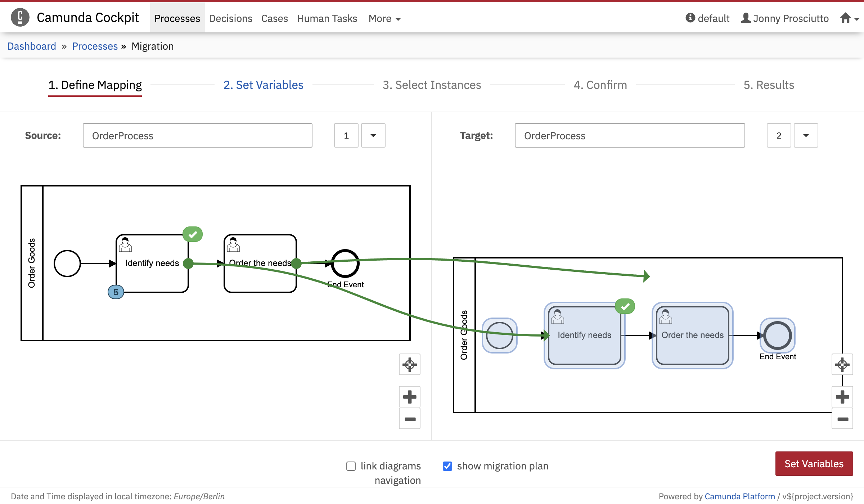Screen dimensions: 864x504
Task: Click Target OrderProcess input field
Action: point(630,135)
